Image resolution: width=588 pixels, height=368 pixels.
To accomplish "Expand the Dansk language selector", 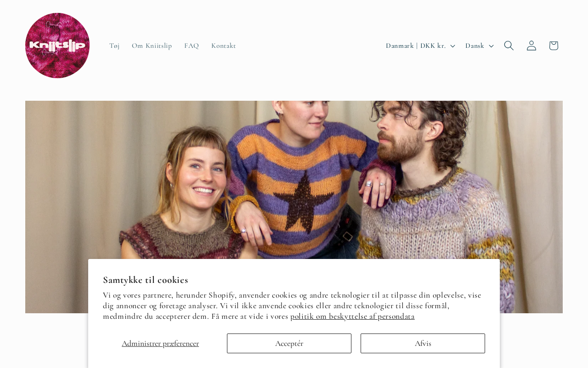I will point(479,46).
